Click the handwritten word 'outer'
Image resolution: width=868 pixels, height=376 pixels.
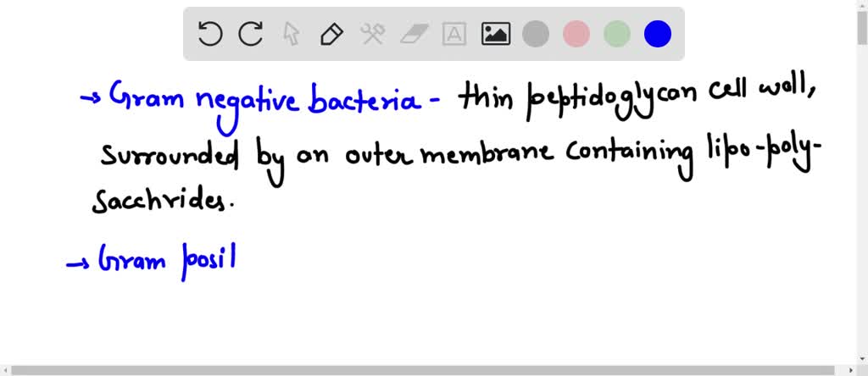[x=380, y=154]
